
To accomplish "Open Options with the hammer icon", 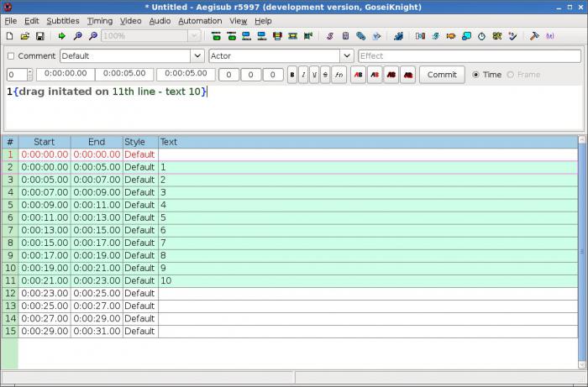I will coord(534,36).
